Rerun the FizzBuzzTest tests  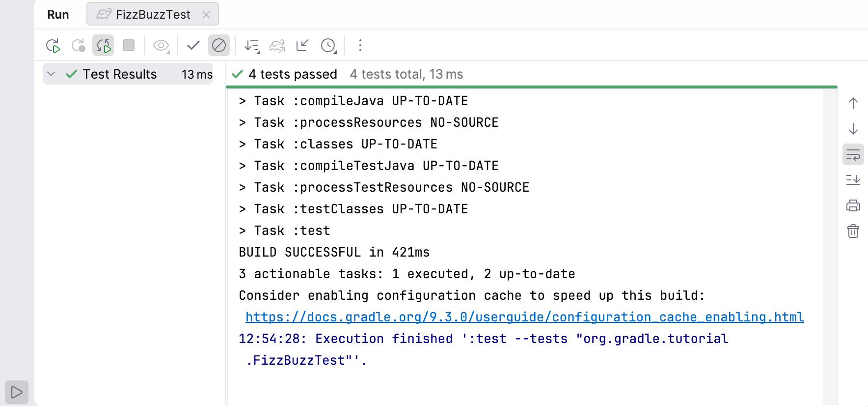pos(53,46)
